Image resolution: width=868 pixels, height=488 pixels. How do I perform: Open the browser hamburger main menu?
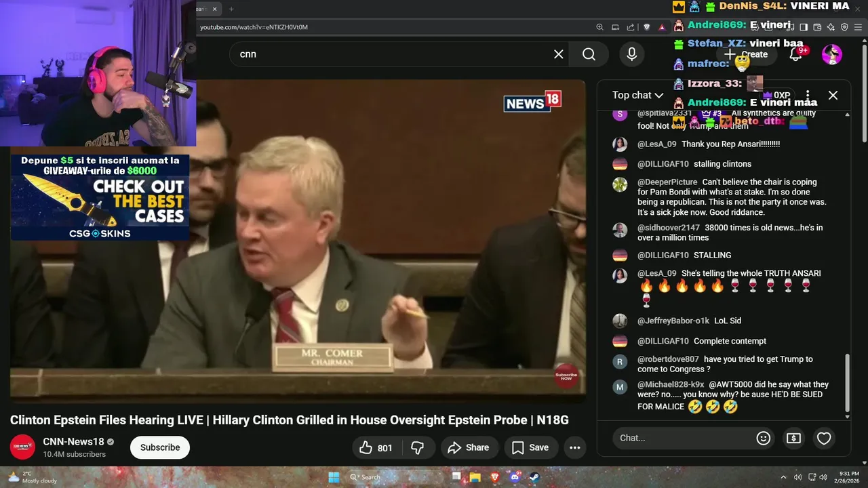(x=859, y=27)
